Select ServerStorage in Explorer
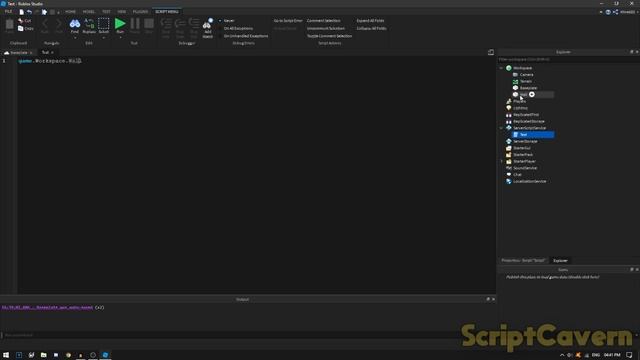 525,141
